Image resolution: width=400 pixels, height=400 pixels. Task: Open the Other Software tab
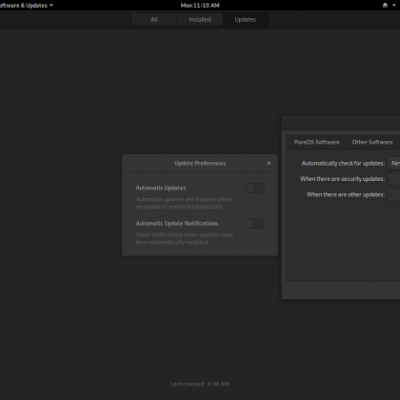click(x=372, y=142)
